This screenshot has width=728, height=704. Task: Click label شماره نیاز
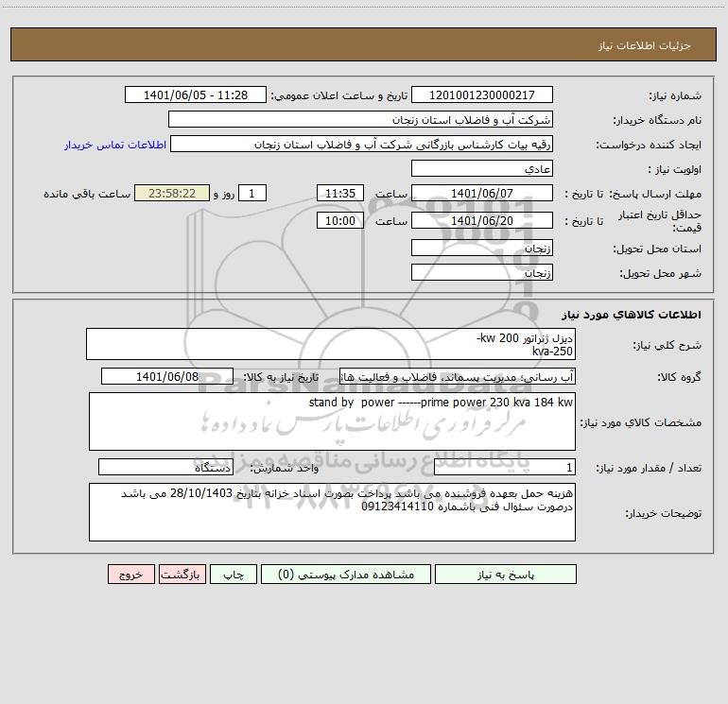pyautogui.click(x=675, y=95)
